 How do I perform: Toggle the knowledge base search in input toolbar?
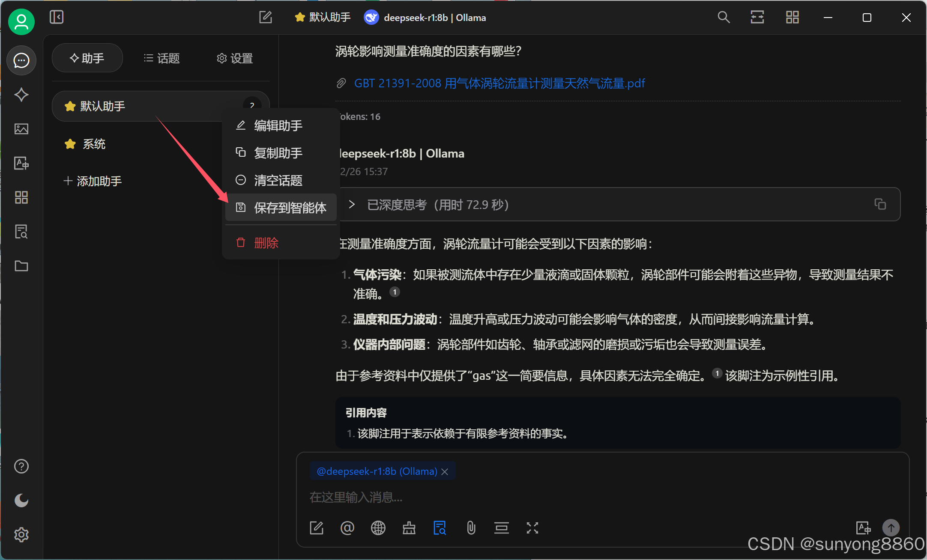click(440, 528)
